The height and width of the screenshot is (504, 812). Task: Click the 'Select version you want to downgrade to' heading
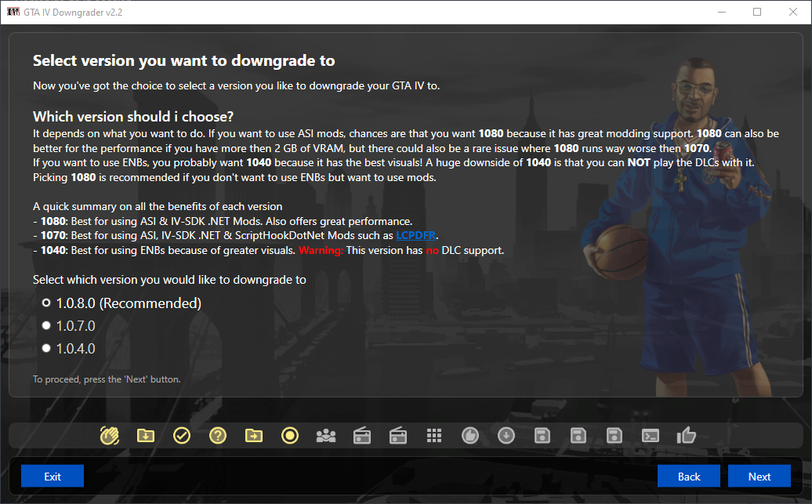(x=184, y=61)
